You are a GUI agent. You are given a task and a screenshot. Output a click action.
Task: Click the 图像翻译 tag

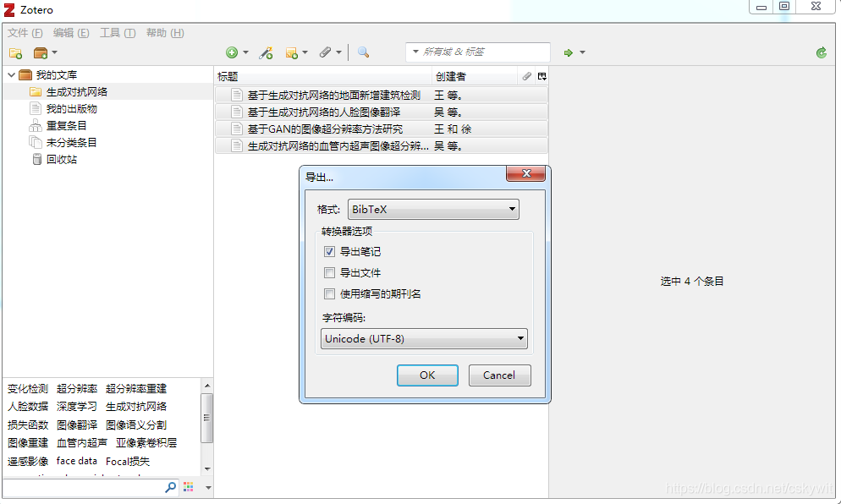[x=77, y=425]
